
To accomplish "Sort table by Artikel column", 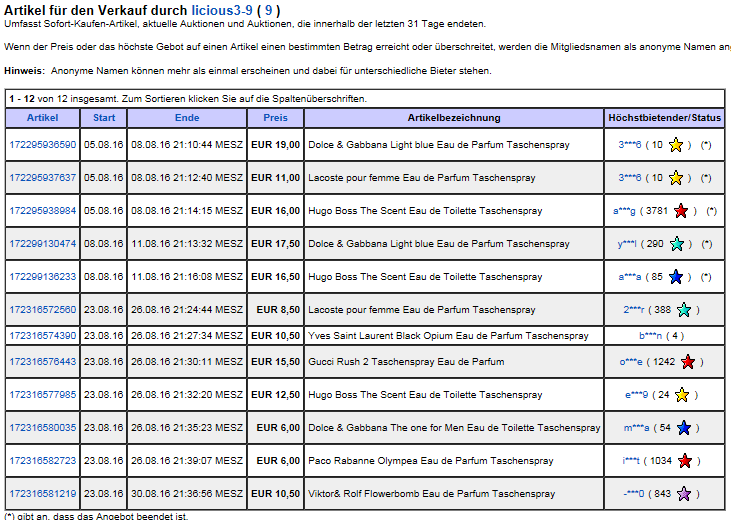I will pos(42,118).
